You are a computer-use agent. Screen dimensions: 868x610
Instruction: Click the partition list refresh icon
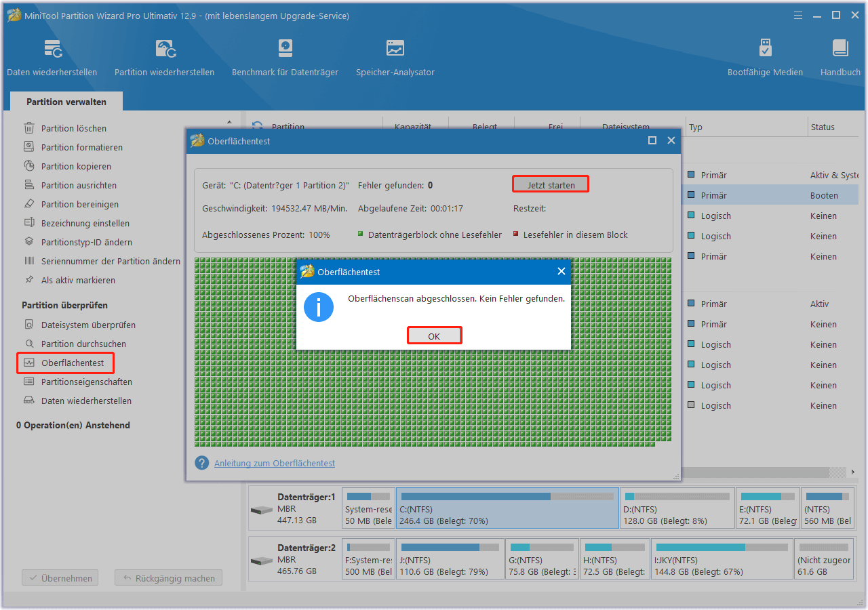click(257, 127)
